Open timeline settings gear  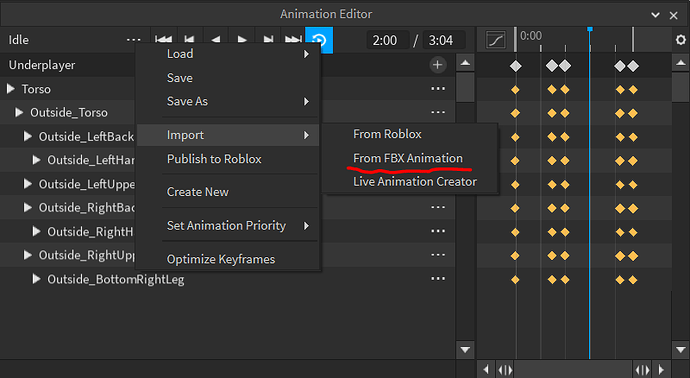pyautogui.click(x=680, y=40)
